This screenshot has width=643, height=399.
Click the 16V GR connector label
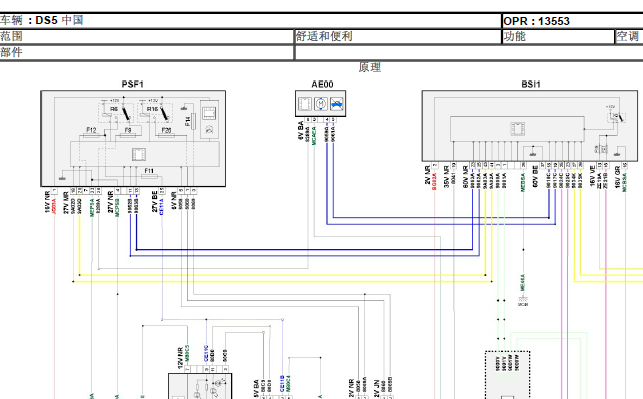(618, 177)
